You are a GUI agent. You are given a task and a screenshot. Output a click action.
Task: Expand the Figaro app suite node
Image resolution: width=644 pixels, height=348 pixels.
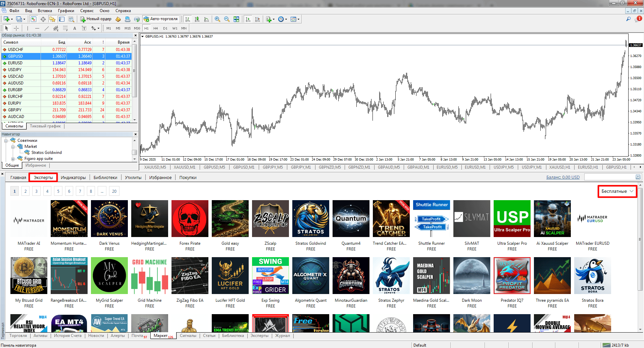click(x=13, y=159)
